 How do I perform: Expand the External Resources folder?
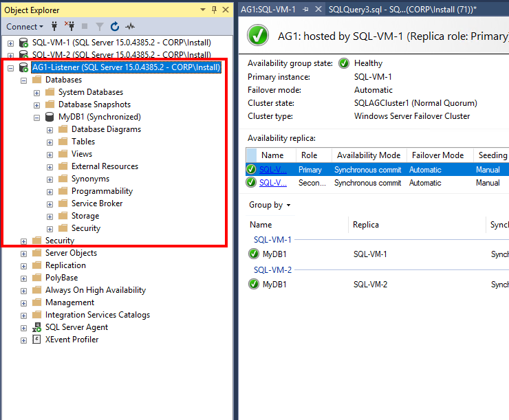click(x=50, y=167)
